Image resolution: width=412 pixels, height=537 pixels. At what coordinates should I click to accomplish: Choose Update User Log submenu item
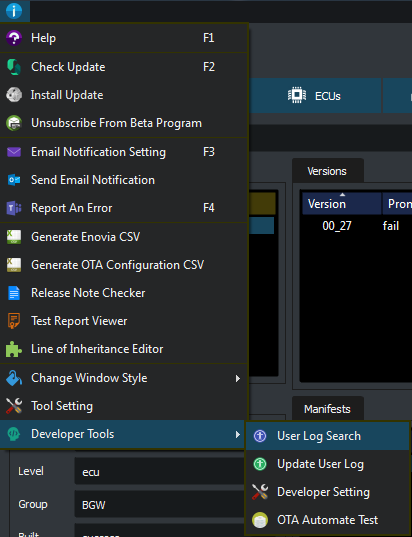(x=328, y=464)
